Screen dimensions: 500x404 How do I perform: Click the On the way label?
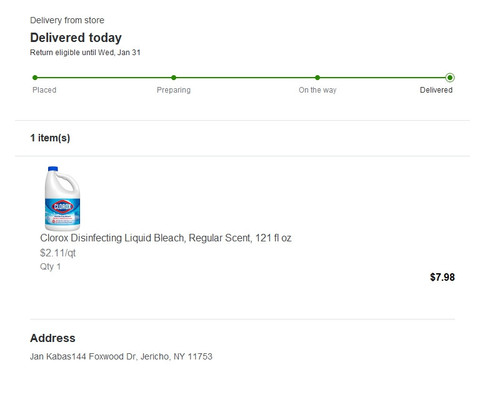coord(318,90)
